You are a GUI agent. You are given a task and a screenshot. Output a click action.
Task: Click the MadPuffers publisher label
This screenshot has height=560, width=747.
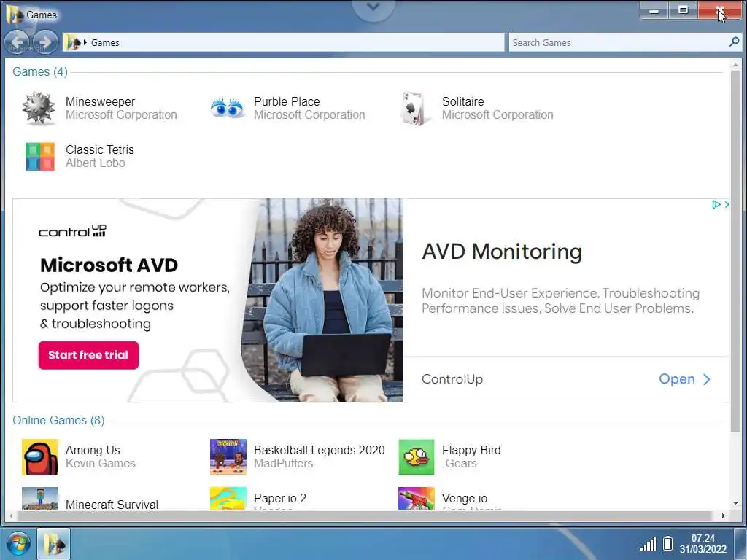click(x=283, y=463)
